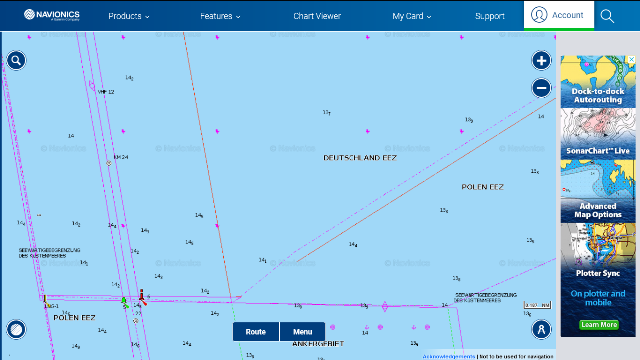Click the Acknowledgements link
Viewport: 640px width, 360px height.
pyautogui.click(x=449, y=356)
